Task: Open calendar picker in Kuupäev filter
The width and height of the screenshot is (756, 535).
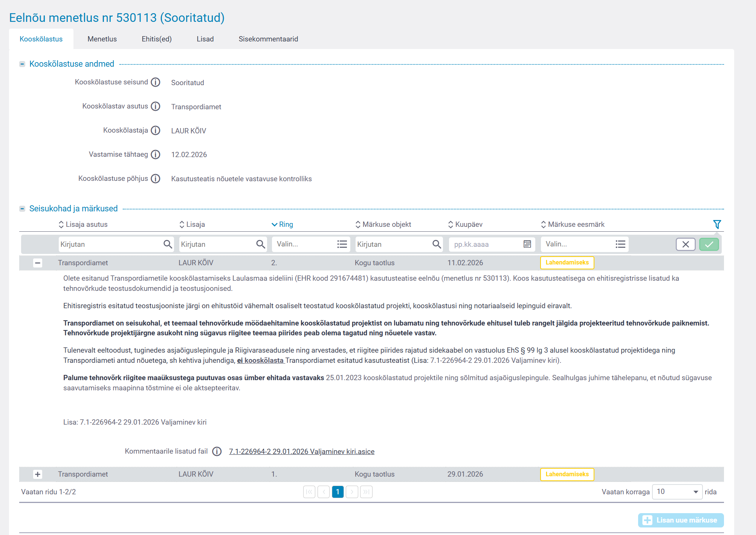Action: 527,244
